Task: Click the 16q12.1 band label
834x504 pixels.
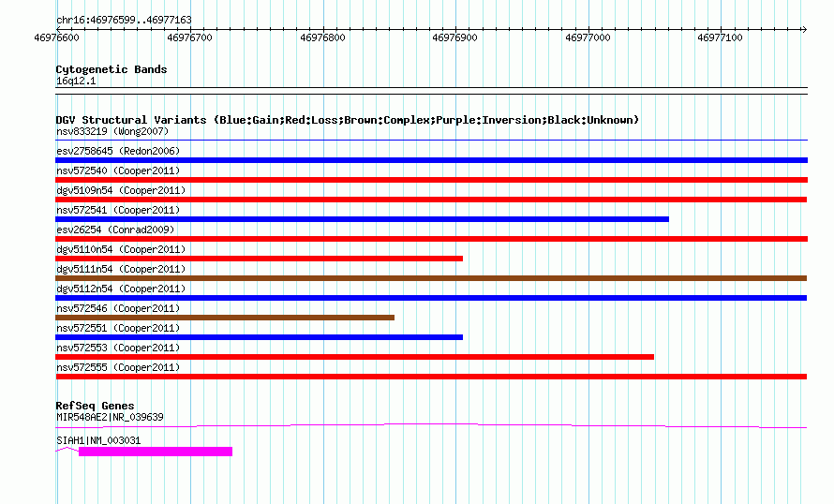Action: pos(76,81)
